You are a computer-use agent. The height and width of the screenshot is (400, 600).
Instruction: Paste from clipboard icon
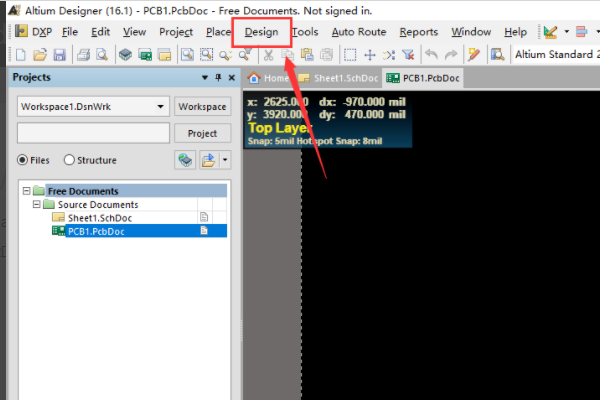pyautogui.click(x=307, y=55)
